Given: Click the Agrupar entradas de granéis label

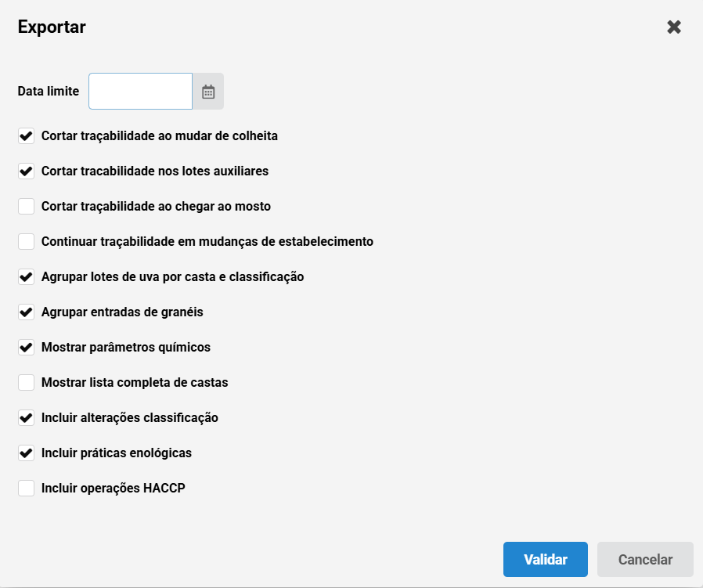Looking at the screenshot, I should (x=122, y=312).
